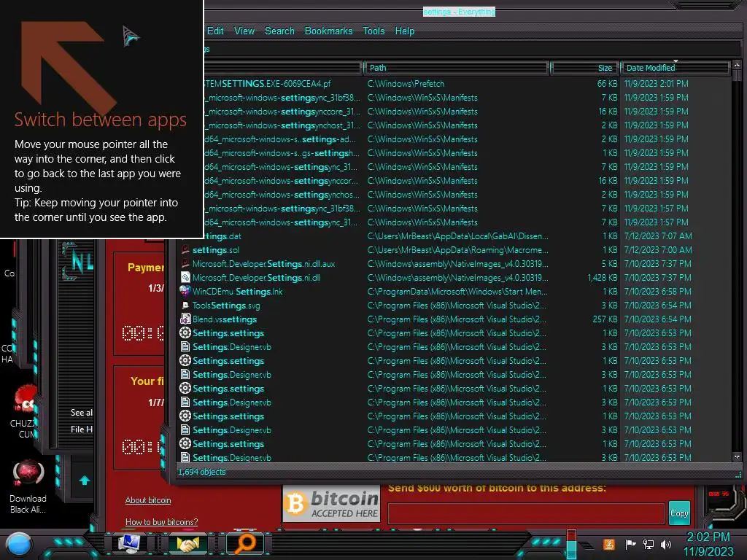This screenshot has width=747, height=560.
Task: Open How to buy bitcoins? link
Action: pyautogui.click(x=161, y=522)
